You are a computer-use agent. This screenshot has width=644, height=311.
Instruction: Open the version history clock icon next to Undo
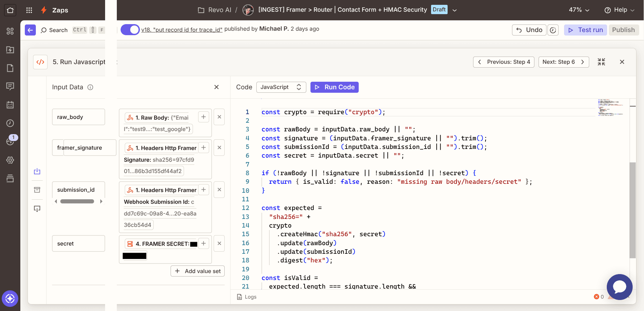click(x=553, y=30)
